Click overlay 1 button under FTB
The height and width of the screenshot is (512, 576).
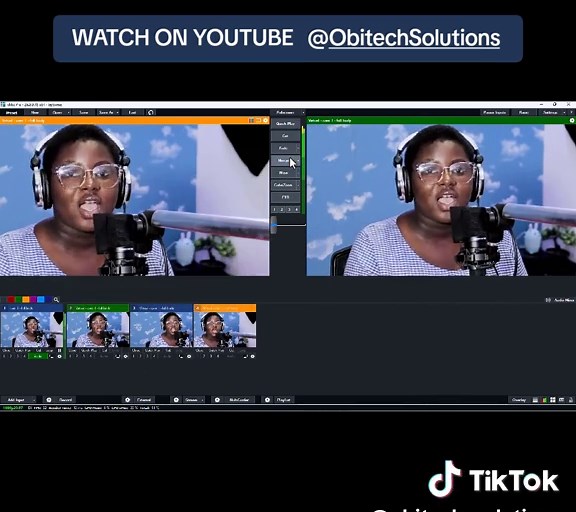click(274, 210)
